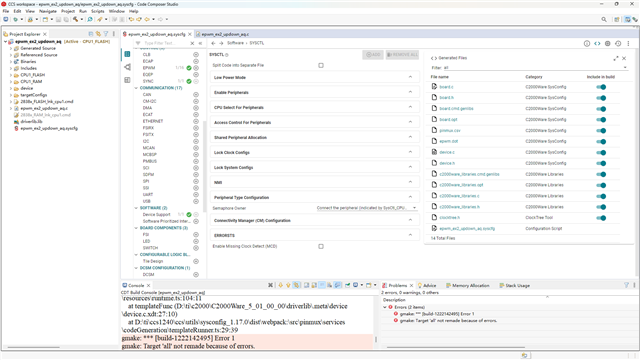Select the board view icon in SysConfig sidebar
The width and height of the screenshot is (640, 360).
[x=127, y=80]
